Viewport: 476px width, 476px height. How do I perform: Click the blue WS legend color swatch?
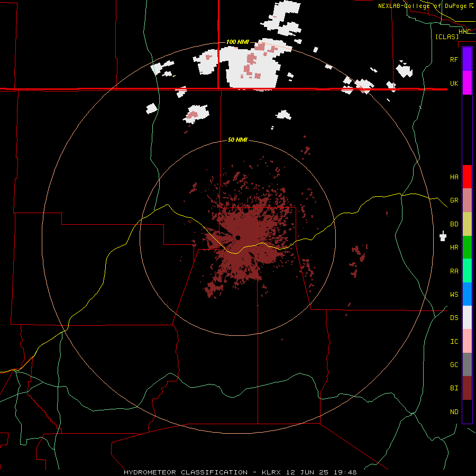point(467,294)
